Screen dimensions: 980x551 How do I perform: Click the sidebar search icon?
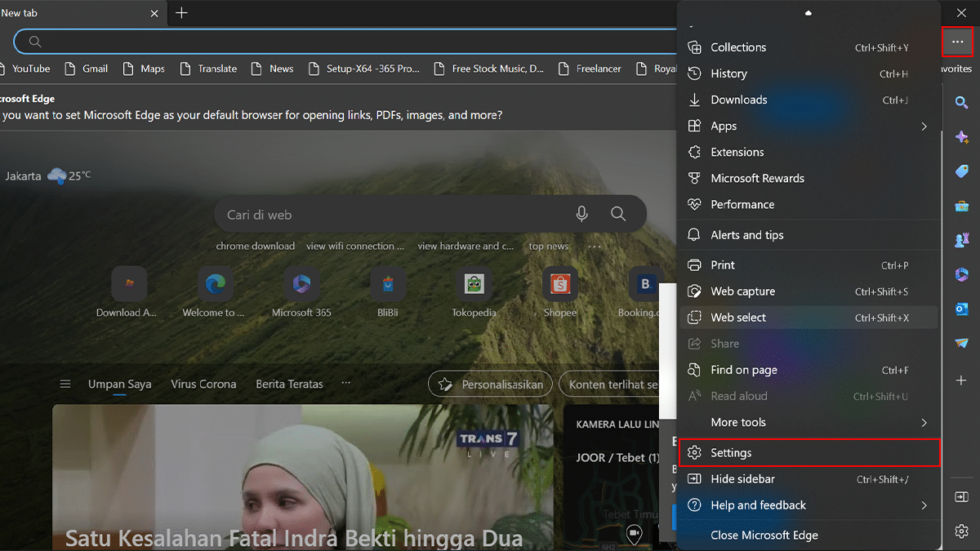pos(961,102)
